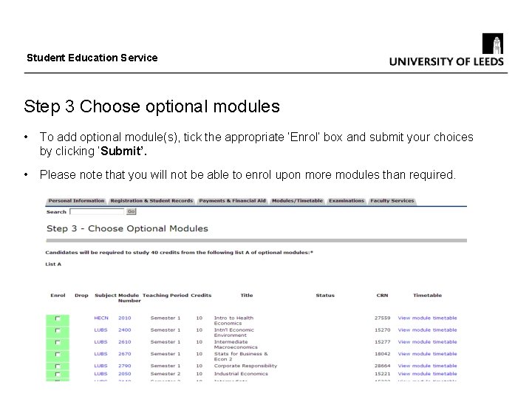Tick Enrol box for Corporate Responsibility
Screen dimensions: 532x399
click(58, 366)
